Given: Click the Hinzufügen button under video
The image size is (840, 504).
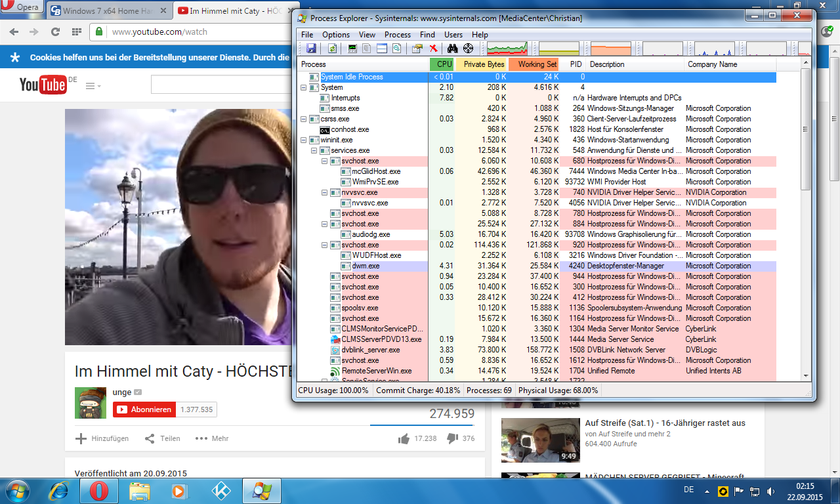Looking at the screenshot, I should pos(102,438).
